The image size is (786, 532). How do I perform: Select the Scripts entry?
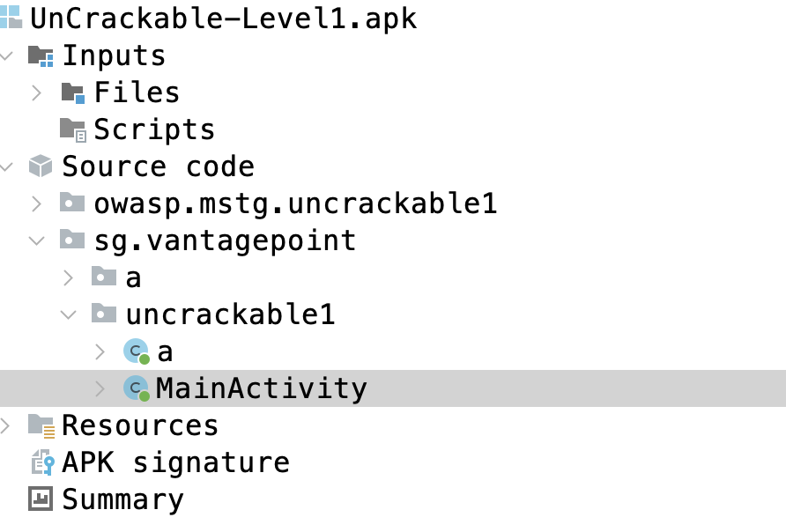pos(154,130)
